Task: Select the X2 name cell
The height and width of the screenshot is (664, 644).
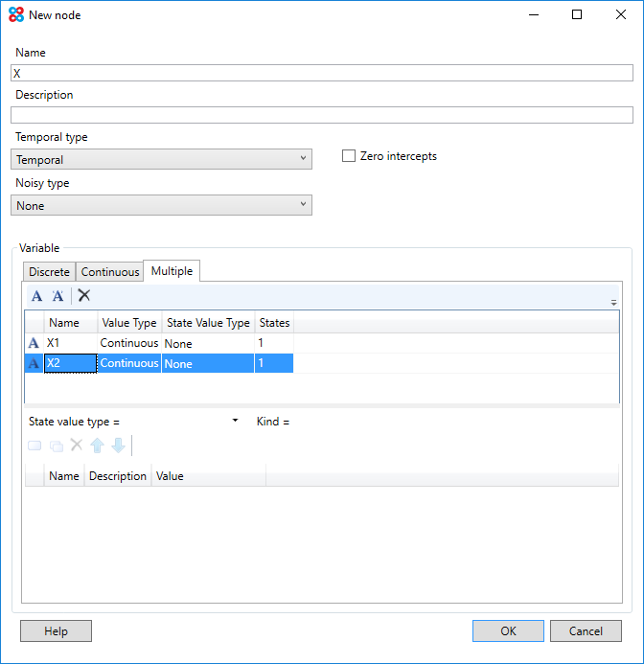Action: coord(71,363)
